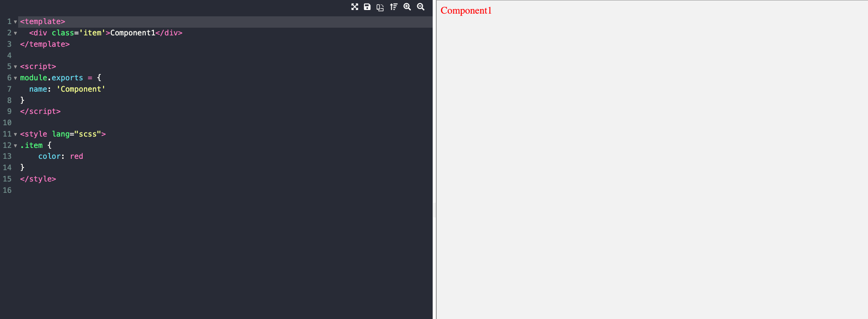
Task: Click the zoom in magnifier icon
Action: click(x=407, y=7)
